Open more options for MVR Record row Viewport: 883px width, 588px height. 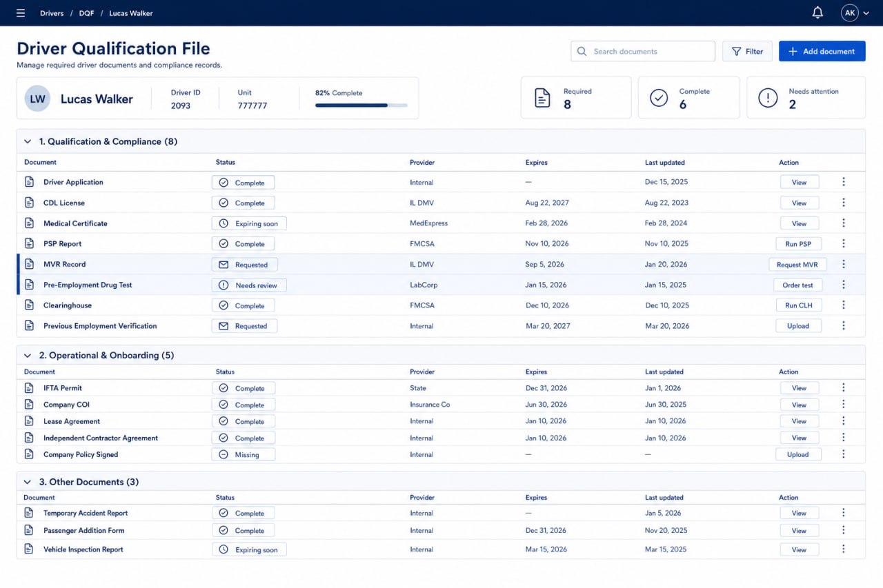(843, 264)
